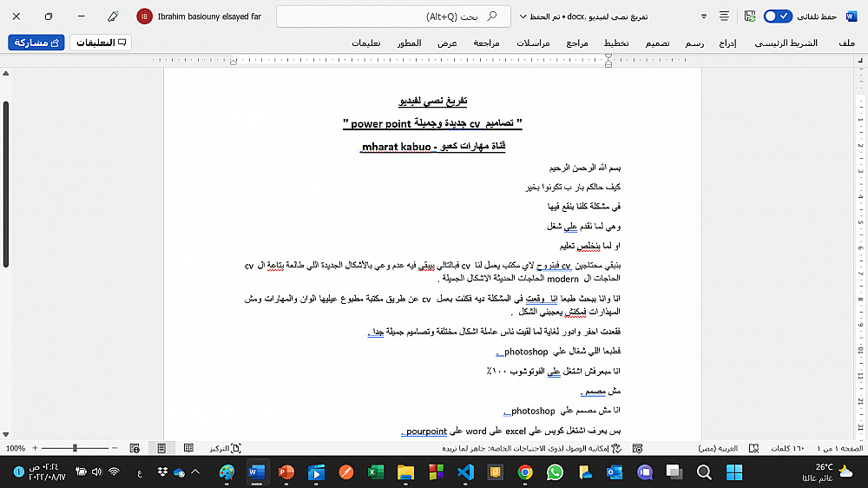
Task: Click the Wi-Fi tray icon
Action: pos(114,472)
